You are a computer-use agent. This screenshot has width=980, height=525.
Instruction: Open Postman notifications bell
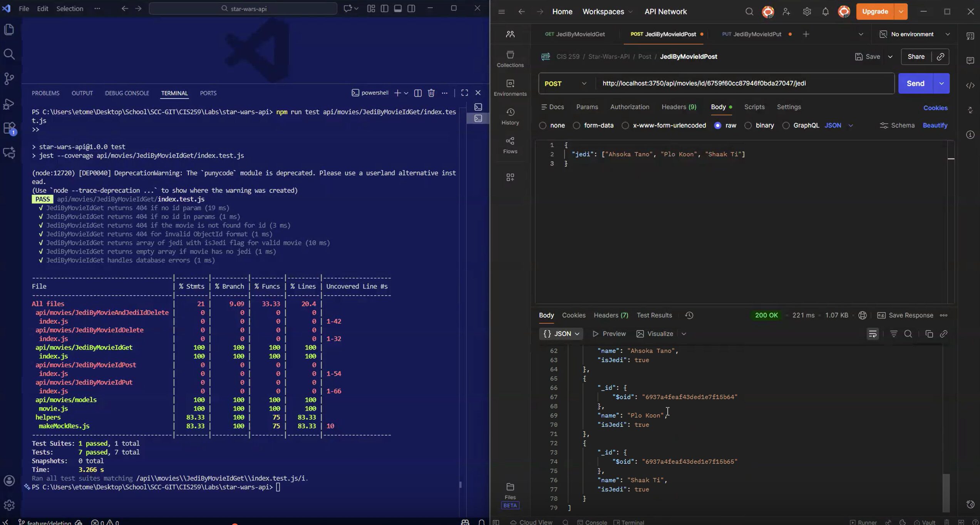click(x=825, y=12)
